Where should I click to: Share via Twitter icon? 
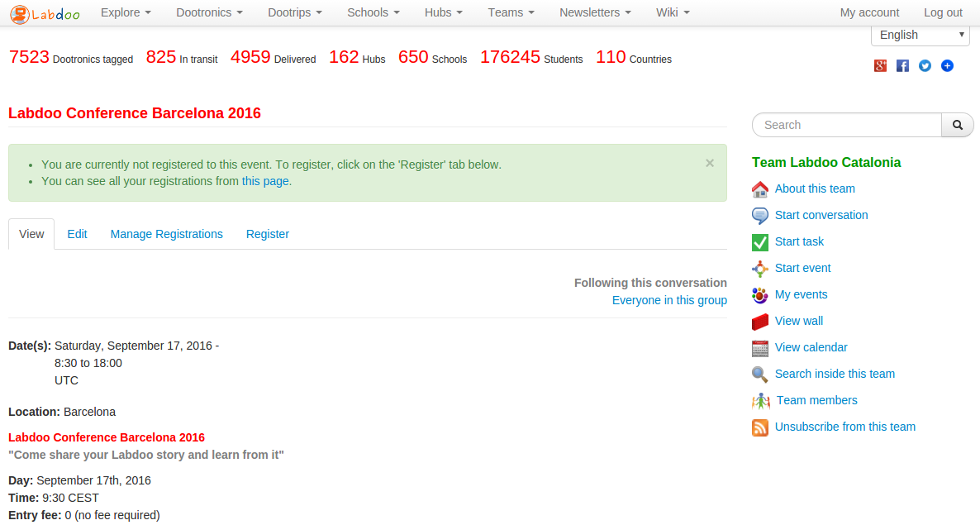pyautogui.click(x=925, y=65)
